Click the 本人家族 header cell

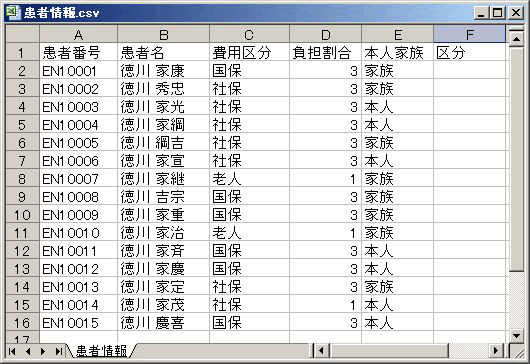pyautogui.click(x=398, y=53)
